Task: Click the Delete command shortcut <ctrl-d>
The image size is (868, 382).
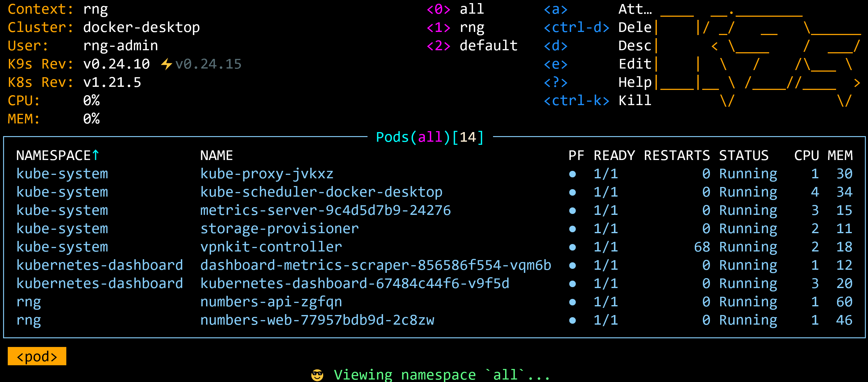Action: [576, 27]
